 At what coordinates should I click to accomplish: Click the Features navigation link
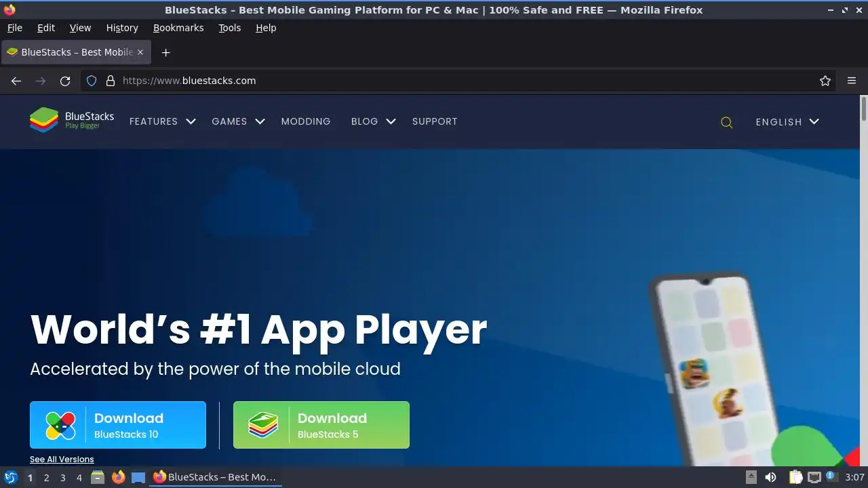tap(153, 121)
